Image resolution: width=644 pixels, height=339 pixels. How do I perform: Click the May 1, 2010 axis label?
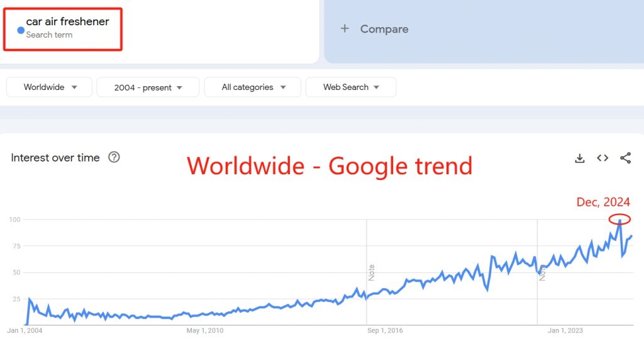coord(205,330)
